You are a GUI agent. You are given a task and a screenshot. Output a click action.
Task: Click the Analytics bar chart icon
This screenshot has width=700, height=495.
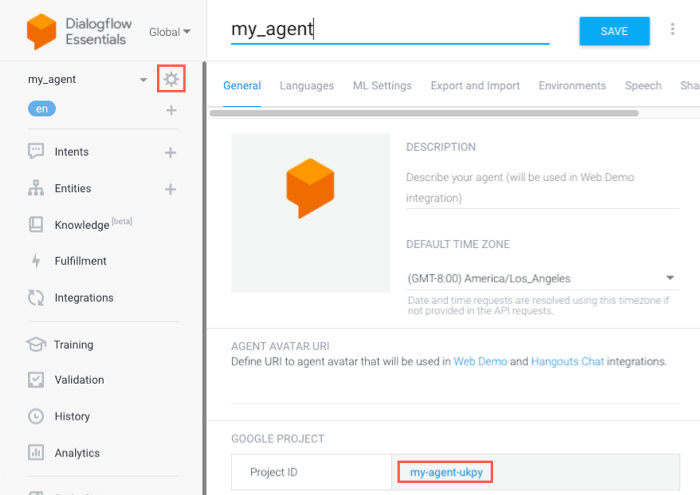(x=36, y=452)
